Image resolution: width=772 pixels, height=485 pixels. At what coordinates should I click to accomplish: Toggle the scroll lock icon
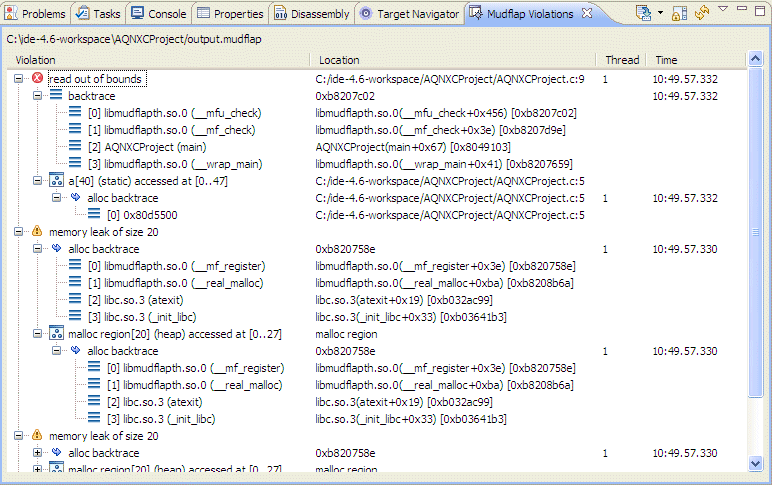pos(680,14)
